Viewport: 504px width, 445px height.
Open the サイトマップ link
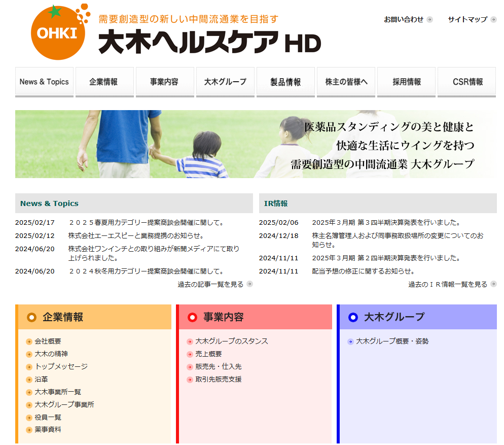467,20
